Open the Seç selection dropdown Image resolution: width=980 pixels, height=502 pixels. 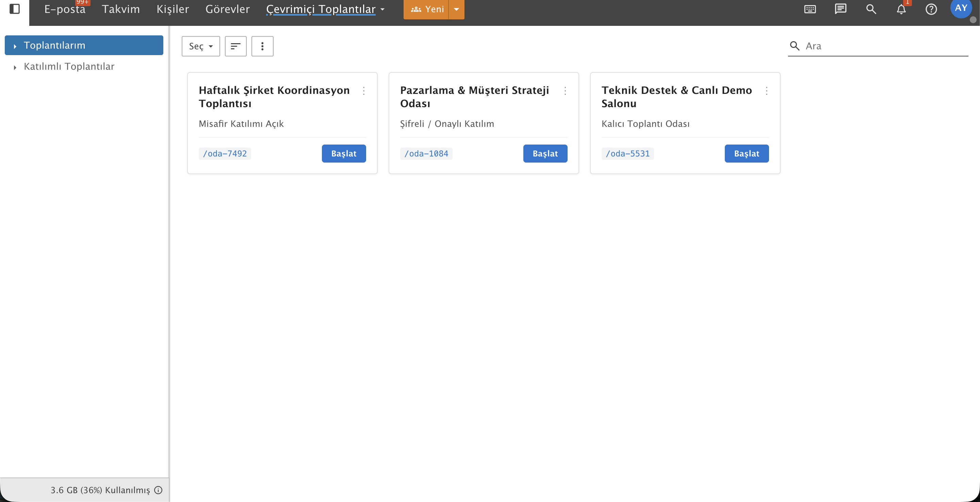pos(200,46)
